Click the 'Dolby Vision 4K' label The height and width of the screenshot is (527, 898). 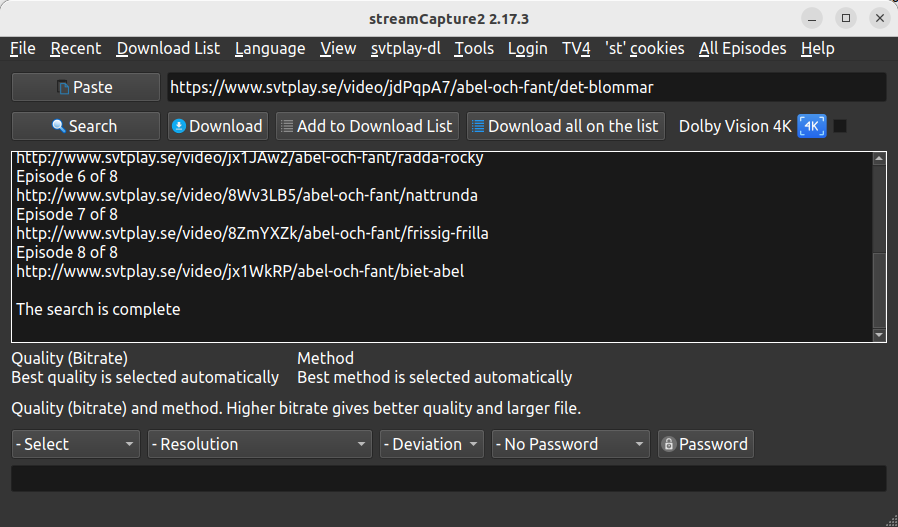[x=735, y=126]
